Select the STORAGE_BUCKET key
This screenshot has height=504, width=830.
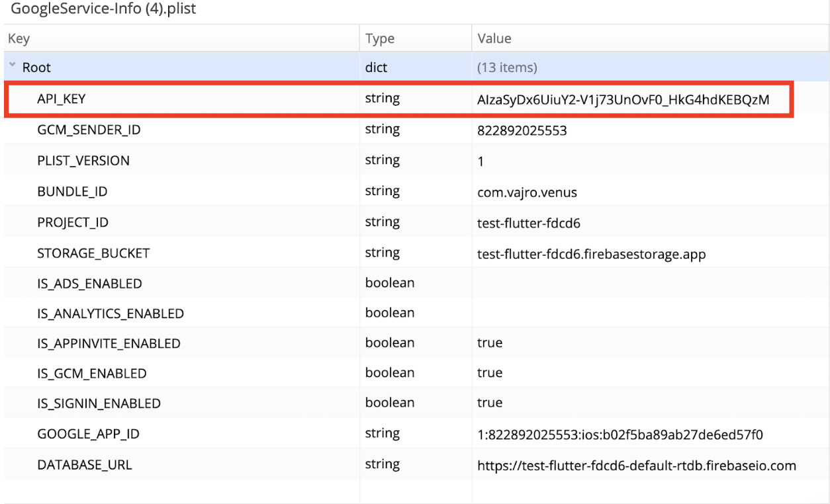[93, 253]
